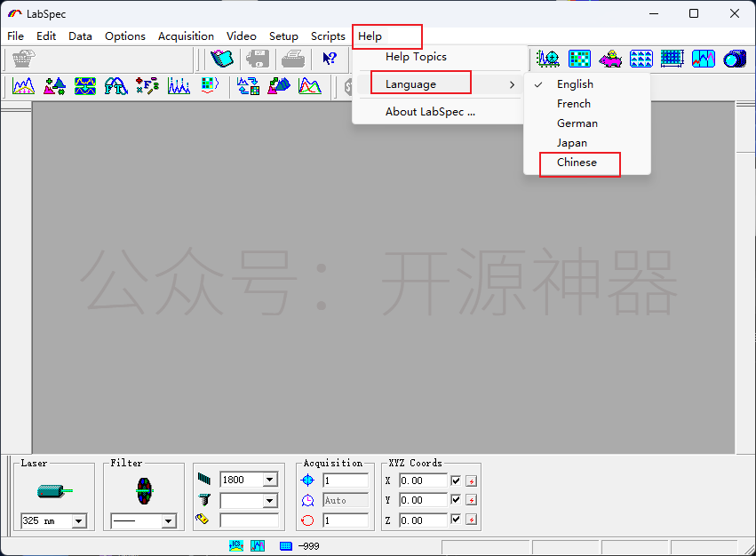The height and width of the screenshot is (556, 756).
Task: Open the formula function F icon
Action: click(x=147, y=86)
